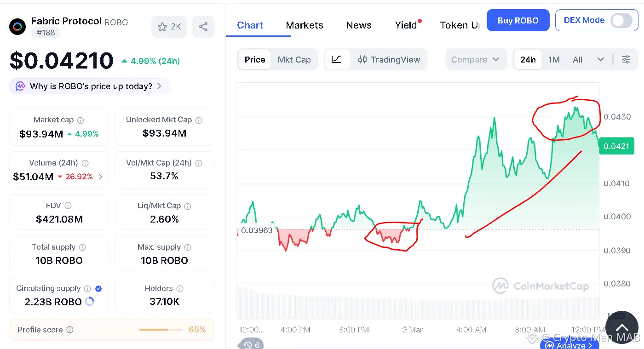Image resolution: width=644 pixels, height=349 pixels.
Task: Click Fabric Protocol logo icon
Action: [17, 27]
